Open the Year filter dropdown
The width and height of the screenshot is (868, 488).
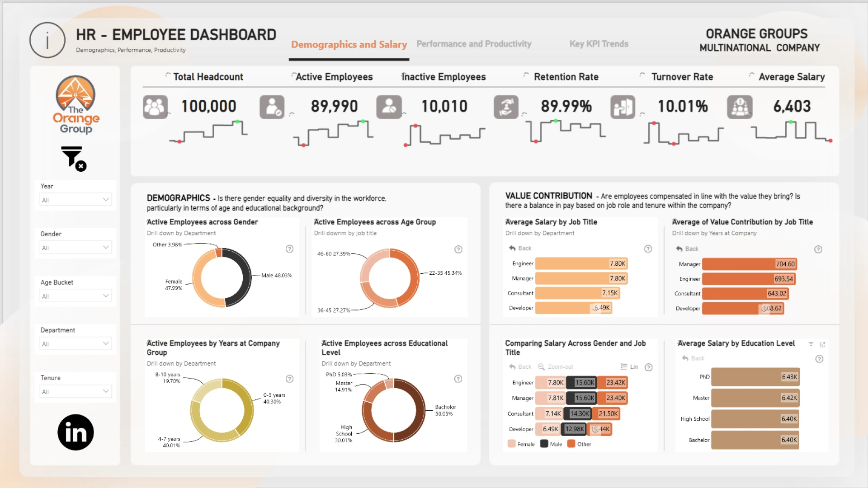coord(75,200)
